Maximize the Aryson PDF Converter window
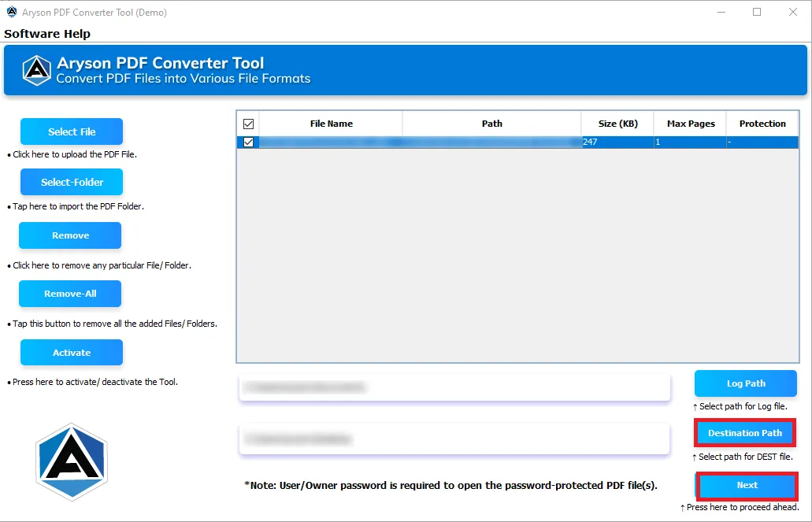 tap(757, 12)
